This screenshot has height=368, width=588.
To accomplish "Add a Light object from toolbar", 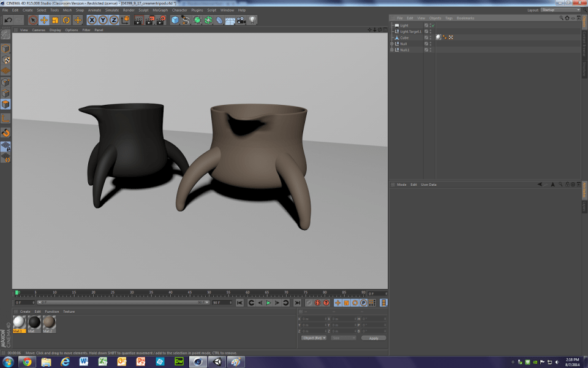I will click(252, 20).
